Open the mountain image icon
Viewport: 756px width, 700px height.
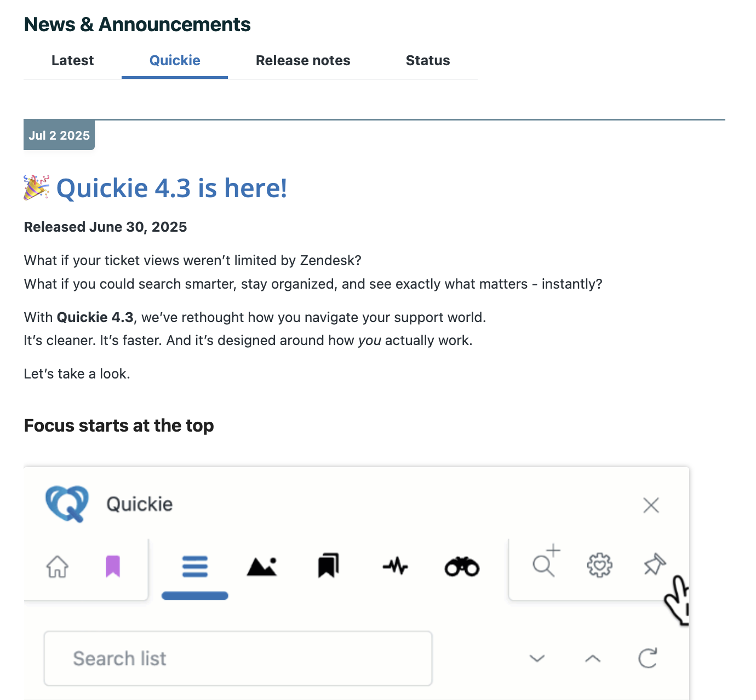coord(262,567)
